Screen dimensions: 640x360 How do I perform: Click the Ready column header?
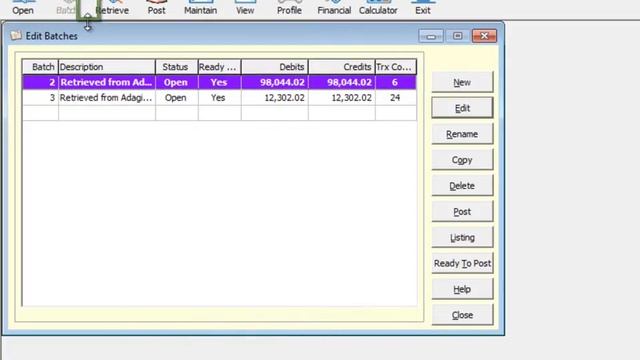pyautogui.click(x=220, y=67)
